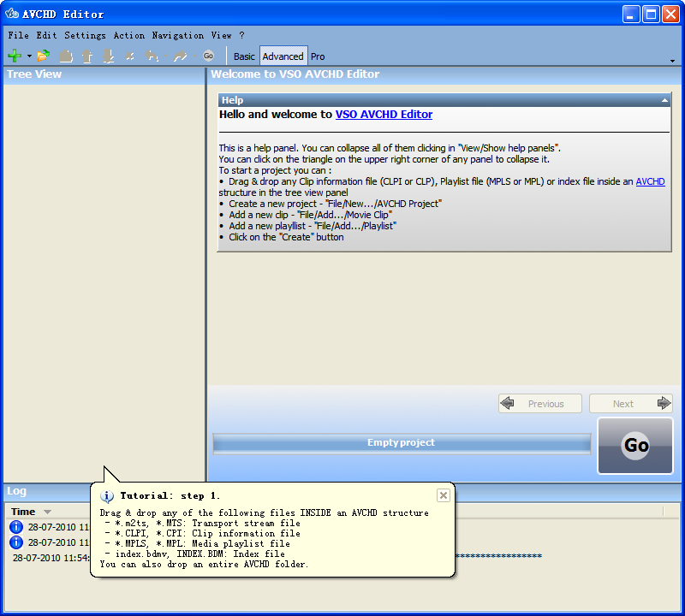Click the tutorial balloon info icon
685x616 pixels.
coord(107,496)
